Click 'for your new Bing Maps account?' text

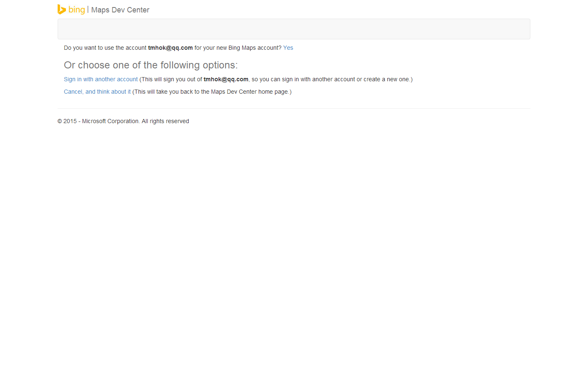[238, 48]
